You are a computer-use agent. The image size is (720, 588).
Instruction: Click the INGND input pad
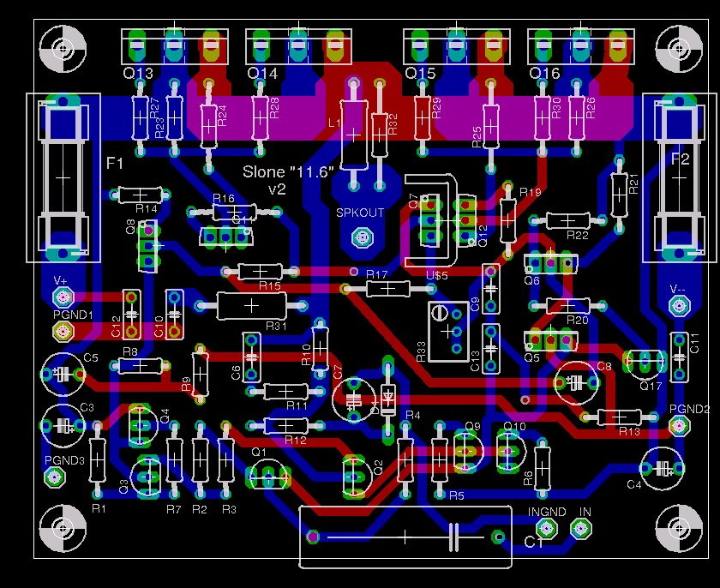[547, 529]
